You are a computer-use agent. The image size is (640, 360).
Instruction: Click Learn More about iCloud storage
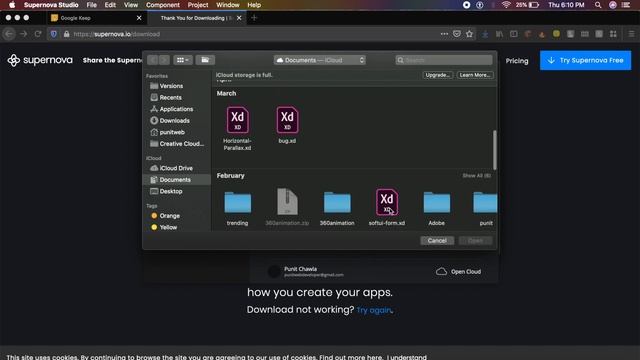475,75
